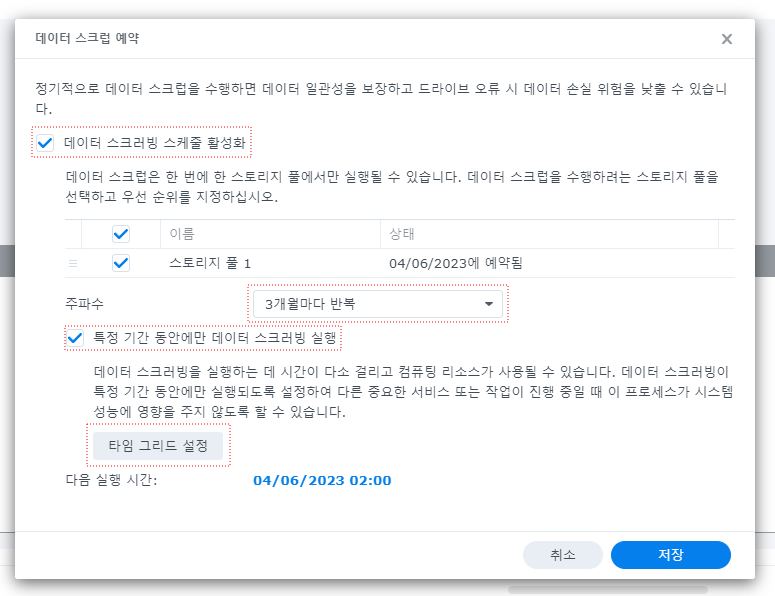Click the horizontal scrollbar below the dialog
Viewport: 775px width, 596px height.
click(x=607, y=590)
